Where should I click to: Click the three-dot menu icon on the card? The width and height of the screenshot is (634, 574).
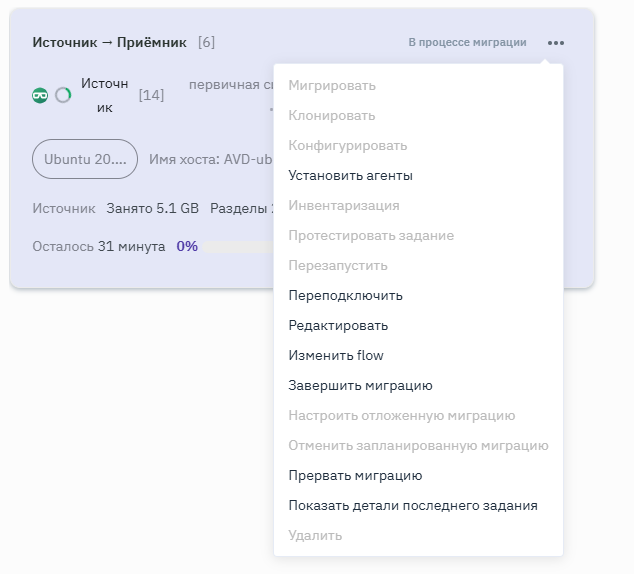point(556,43)
